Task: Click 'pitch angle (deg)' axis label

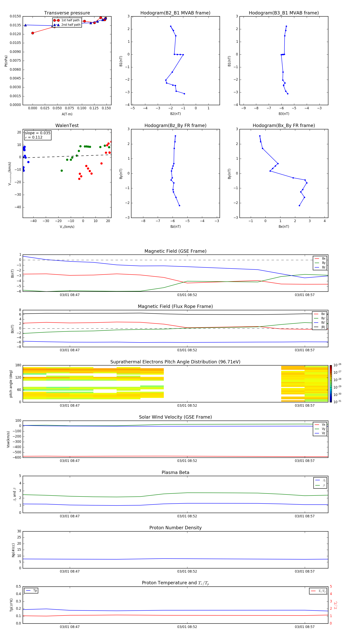Action: (x=11, y=384)
